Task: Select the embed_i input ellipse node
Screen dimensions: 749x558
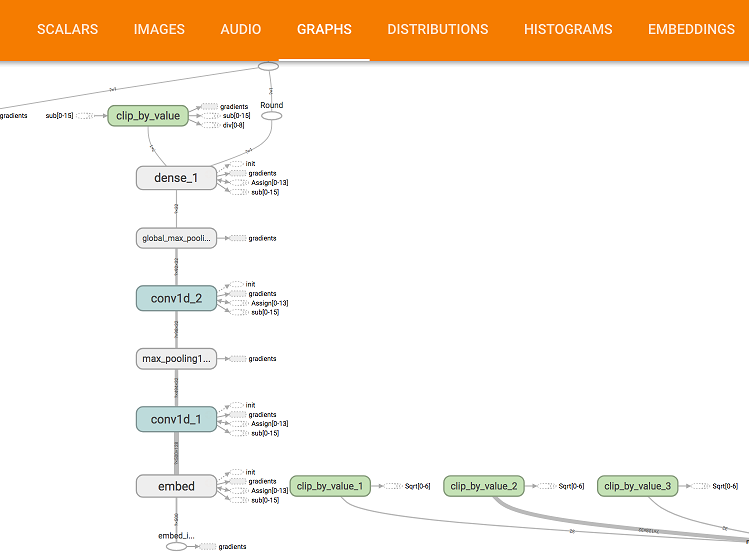Action: [176, 546]
